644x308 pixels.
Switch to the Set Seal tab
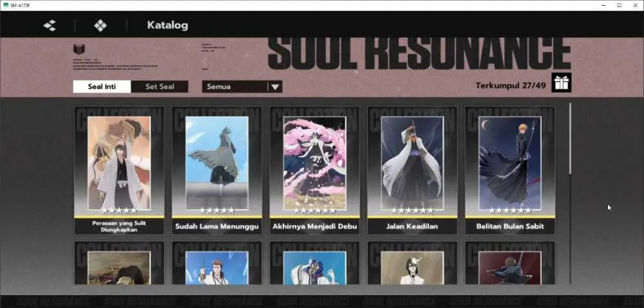pyautogui.click(x=160, y=87)
